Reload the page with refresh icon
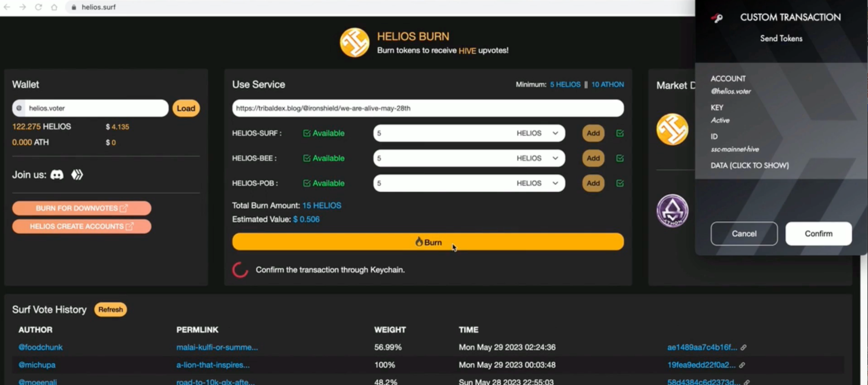Screen dimensions: 868x385 [x=38, y=7]
